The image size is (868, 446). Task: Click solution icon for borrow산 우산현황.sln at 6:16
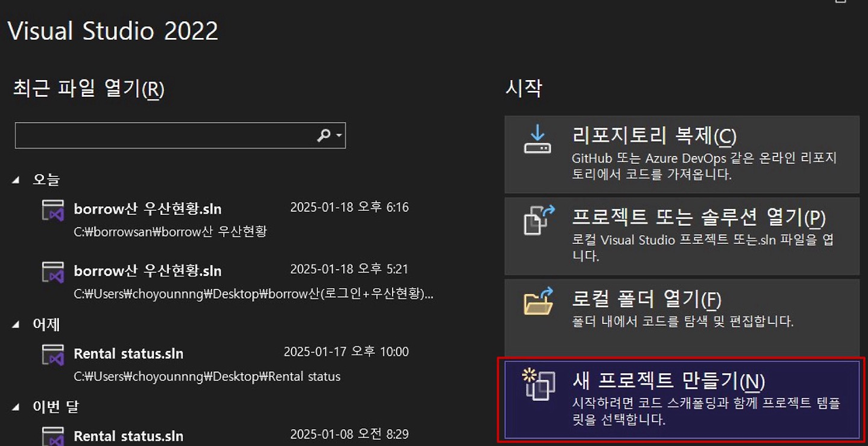tap(53, 211)
